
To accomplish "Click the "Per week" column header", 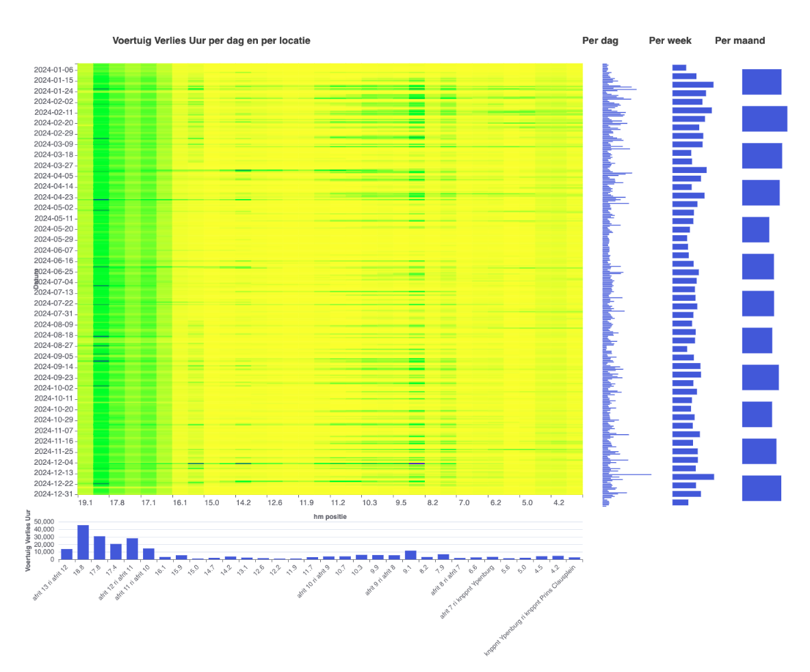I will 670,40.
